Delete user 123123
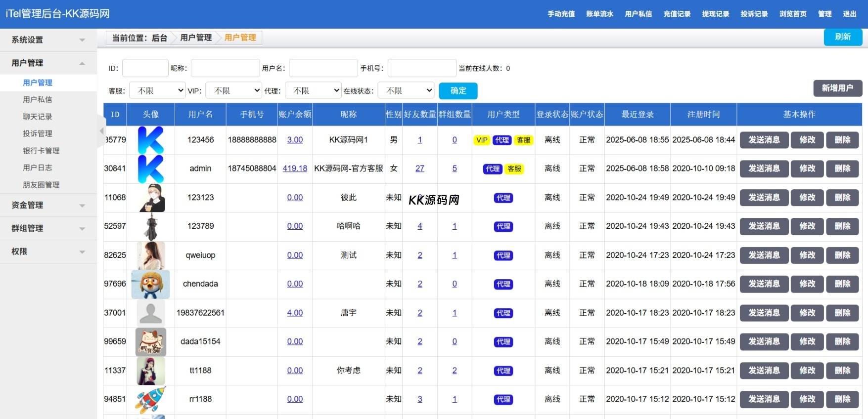This screenshot has width=868, height=419. [x=843, y=198]
